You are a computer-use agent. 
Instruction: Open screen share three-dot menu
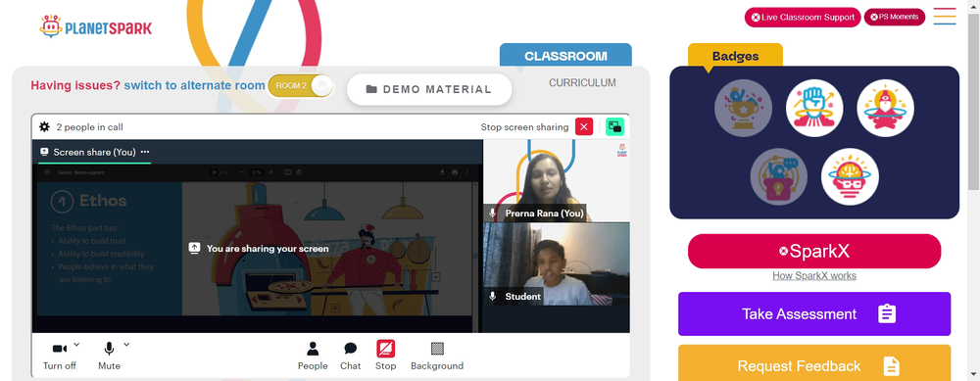coord(145,152)
